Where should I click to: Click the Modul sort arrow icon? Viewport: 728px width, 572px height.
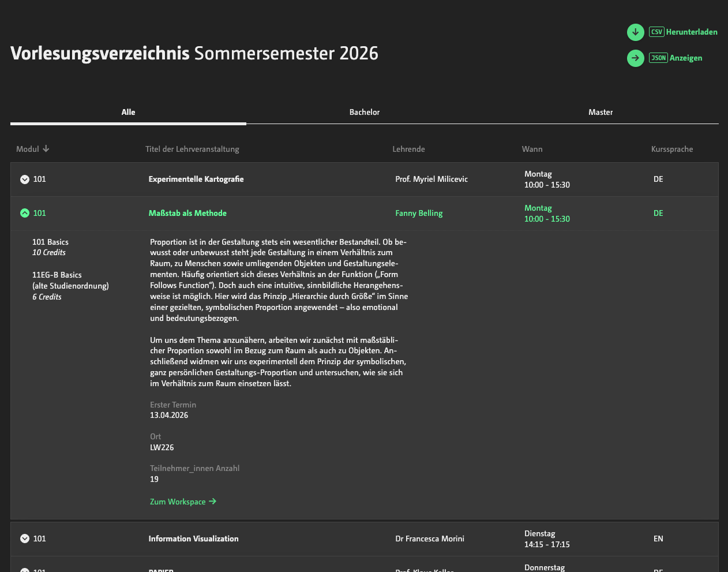pos(46,149)
